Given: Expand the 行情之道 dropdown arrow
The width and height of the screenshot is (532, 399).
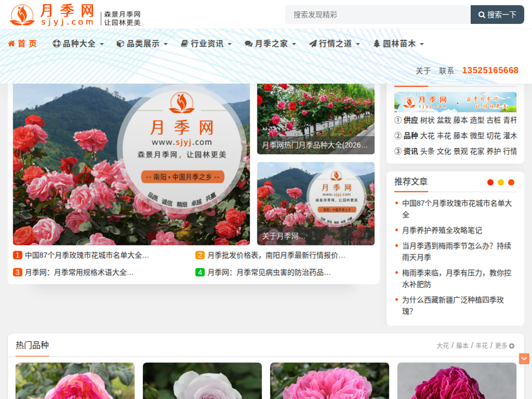Looking at the screenshot, I should click(x=358, y=44).
